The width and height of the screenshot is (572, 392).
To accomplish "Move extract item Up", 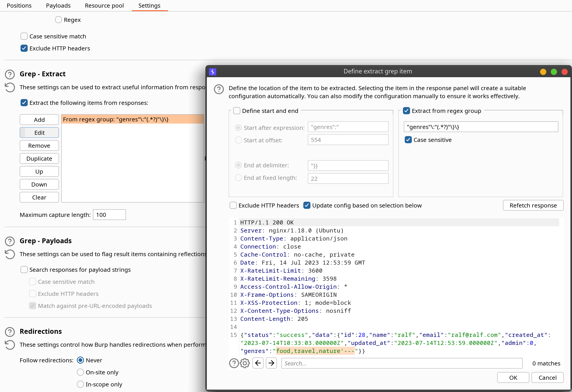I will 39,172.
